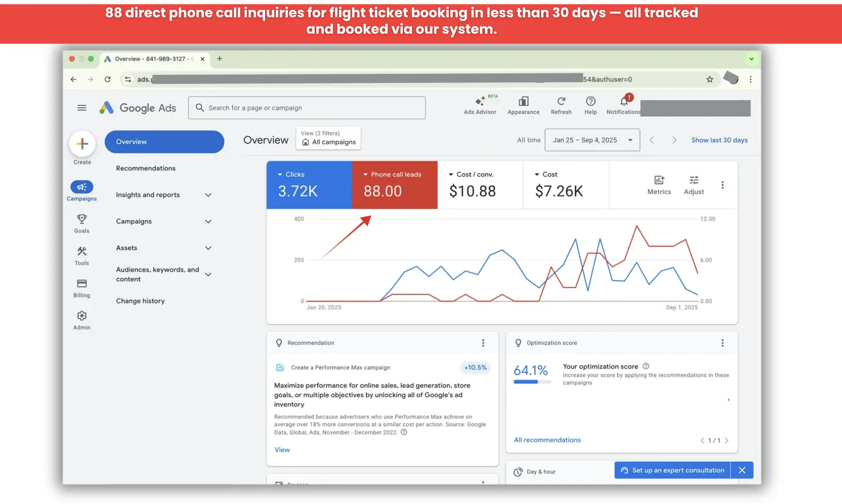Select Overview nav item

pyautogui.click(x=164, y=142)
